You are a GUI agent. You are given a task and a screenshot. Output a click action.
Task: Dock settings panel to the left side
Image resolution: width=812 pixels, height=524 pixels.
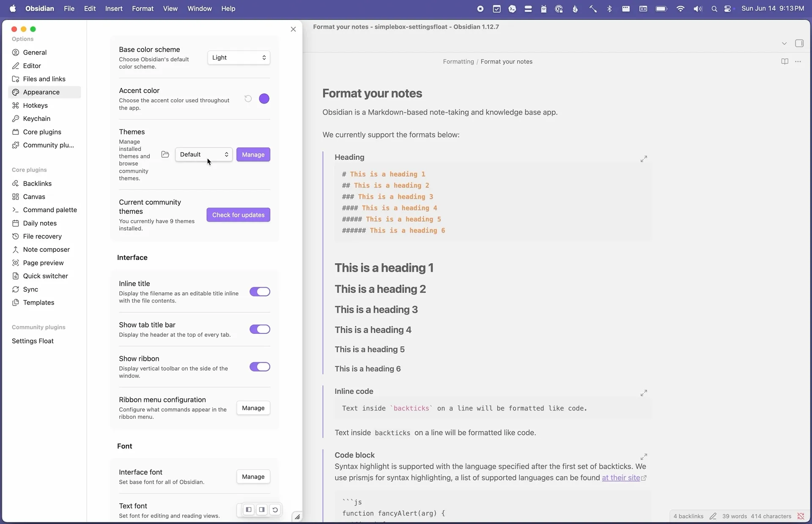pos(249,510)
